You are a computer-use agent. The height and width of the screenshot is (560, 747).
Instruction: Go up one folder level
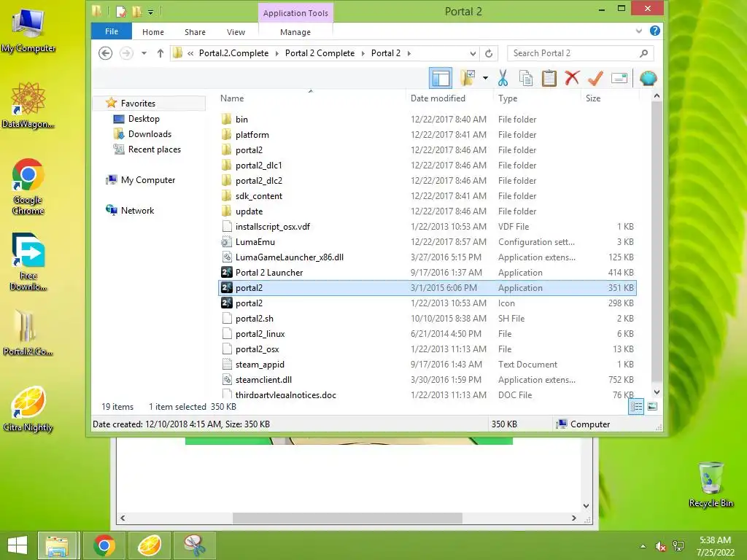pyautogui.click(x=160, y=53)
